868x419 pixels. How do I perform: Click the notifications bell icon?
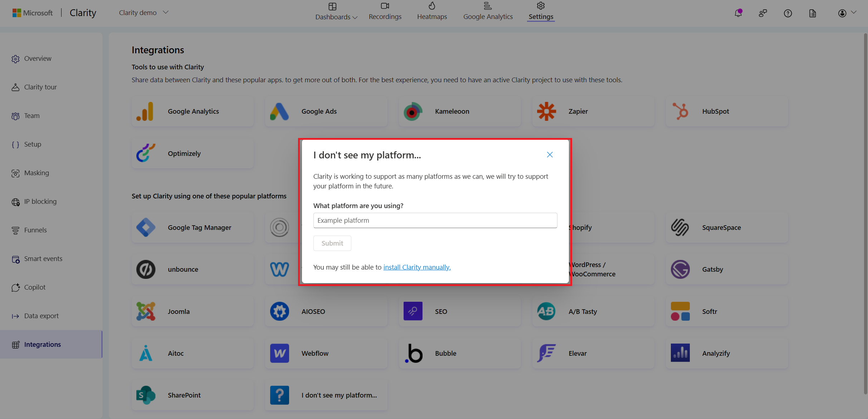(738, 13)
